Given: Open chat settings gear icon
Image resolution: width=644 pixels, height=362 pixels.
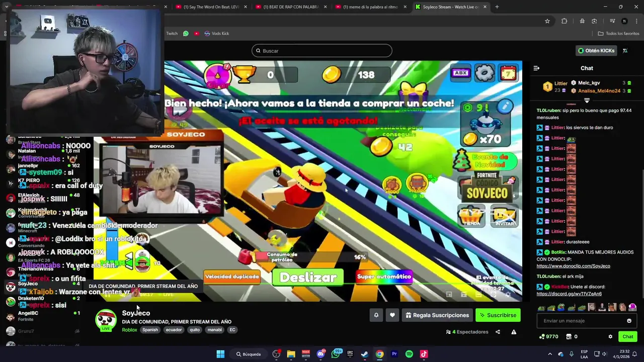Looking at the screenshot, I should click(610, 337).
